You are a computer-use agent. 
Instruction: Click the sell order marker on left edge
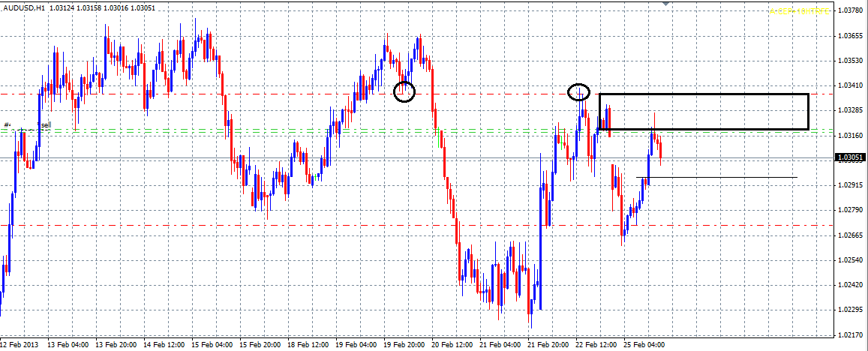pyautogui.click(x=44, y=125)
